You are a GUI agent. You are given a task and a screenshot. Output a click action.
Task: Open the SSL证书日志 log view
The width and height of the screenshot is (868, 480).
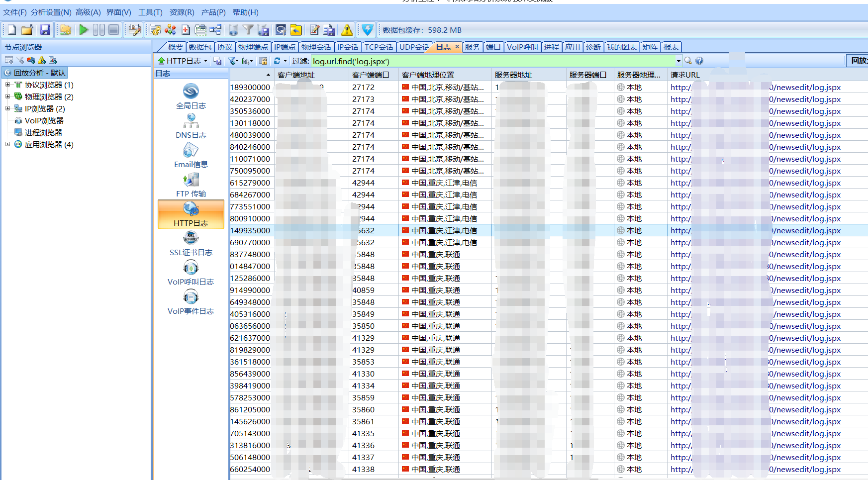(x=191, y=243)
